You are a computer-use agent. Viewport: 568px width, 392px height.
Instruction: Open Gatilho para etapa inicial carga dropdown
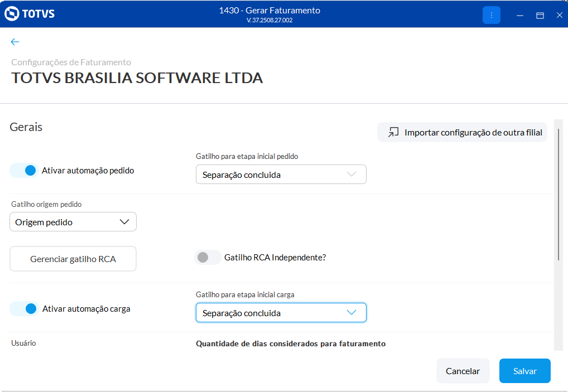[281, 313]
